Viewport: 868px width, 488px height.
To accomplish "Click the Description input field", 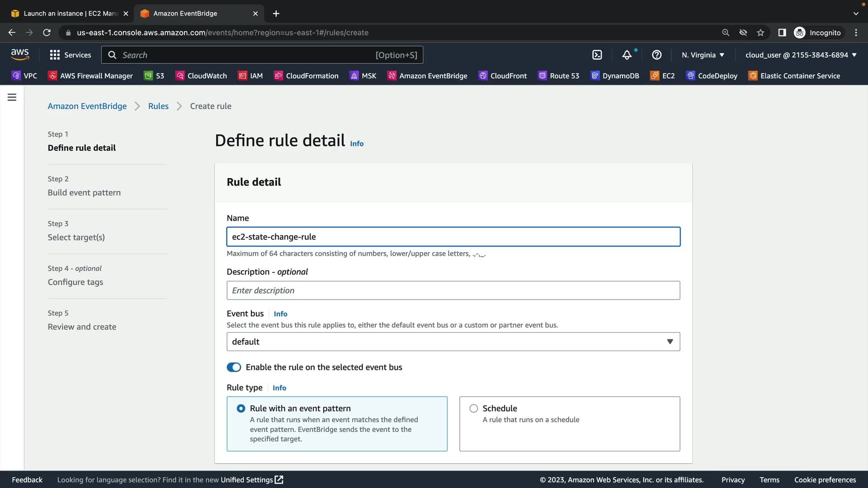I will 453,291.
